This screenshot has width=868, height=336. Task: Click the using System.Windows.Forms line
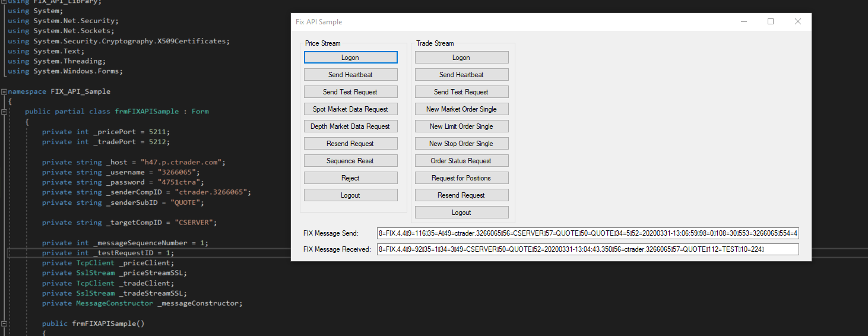[x=65, y=71]
